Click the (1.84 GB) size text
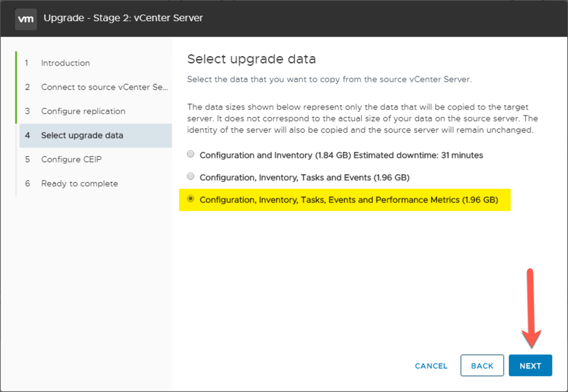This screenshot has width=568, height=392. pos(334,155)
